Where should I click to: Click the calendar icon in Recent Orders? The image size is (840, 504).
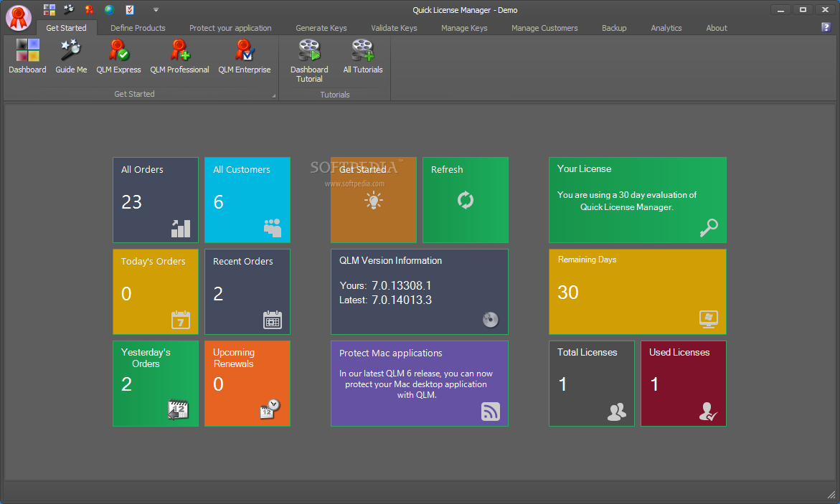[x=273, y=320]
